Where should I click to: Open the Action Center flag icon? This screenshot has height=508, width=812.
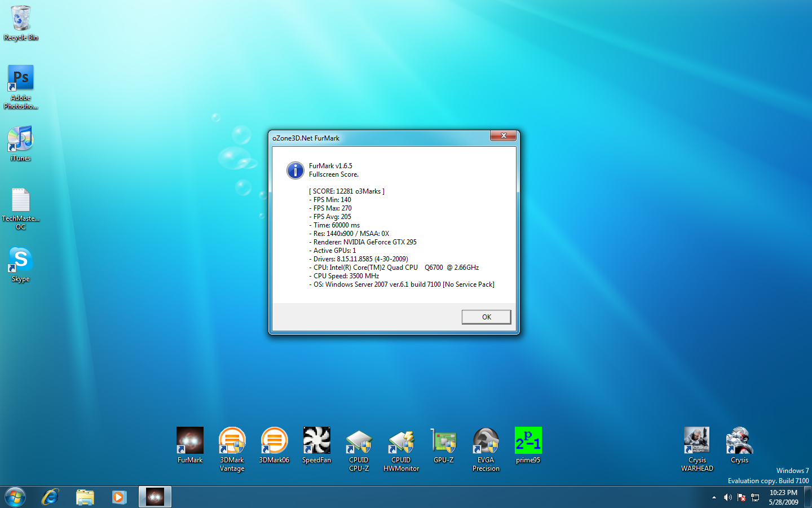742,497
